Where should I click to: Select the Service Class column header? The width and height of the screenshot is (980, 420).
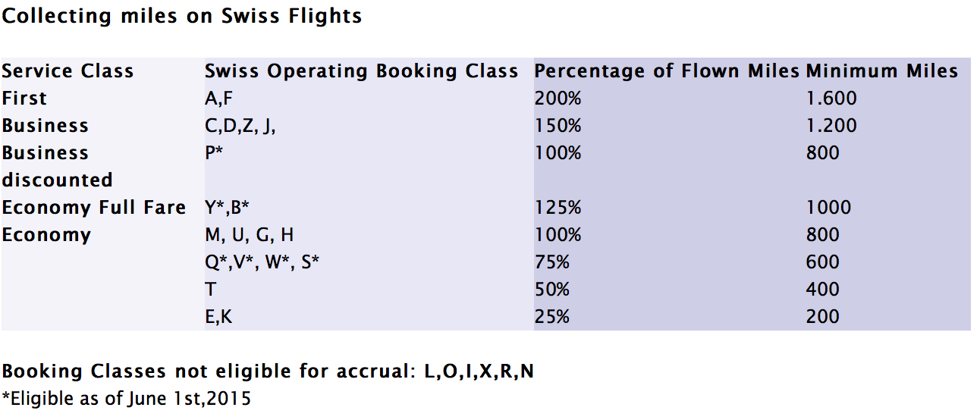[68, 71]
